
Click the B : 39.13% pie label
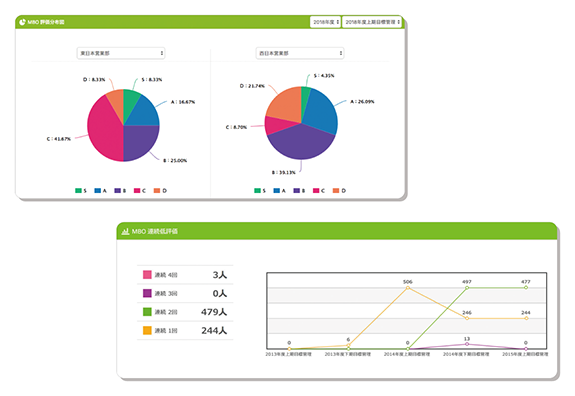[x=283, y=172]
